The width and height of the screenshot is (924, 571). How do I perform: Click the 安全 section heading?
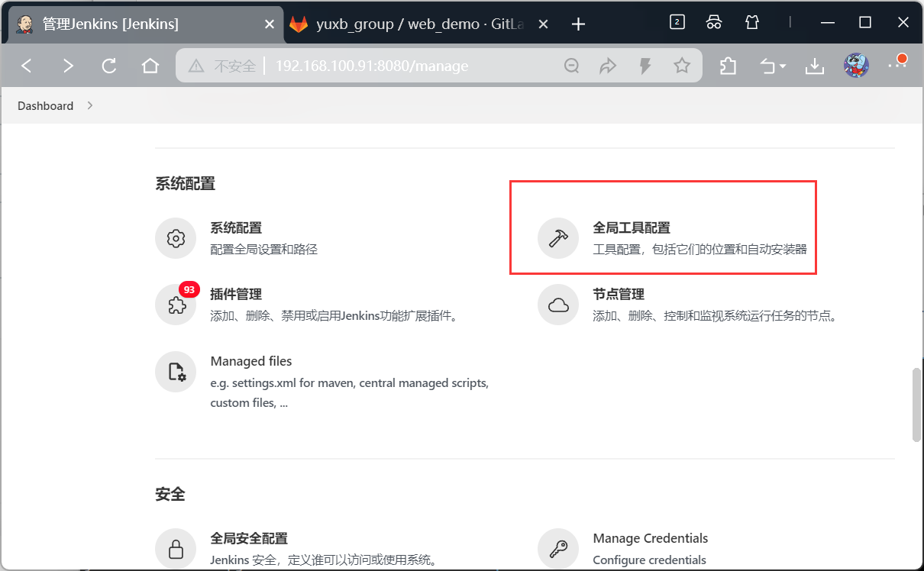(x=170, y=495)
